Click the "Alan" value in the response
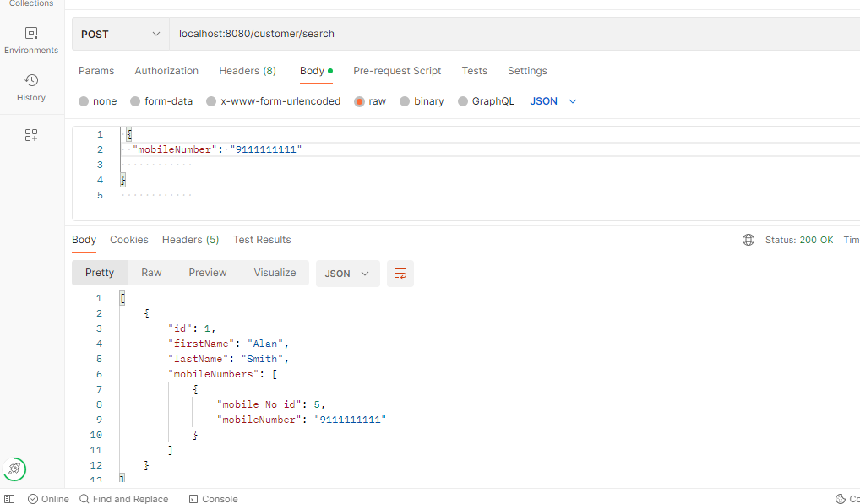 pyautogui.click(x=265, y=344)
